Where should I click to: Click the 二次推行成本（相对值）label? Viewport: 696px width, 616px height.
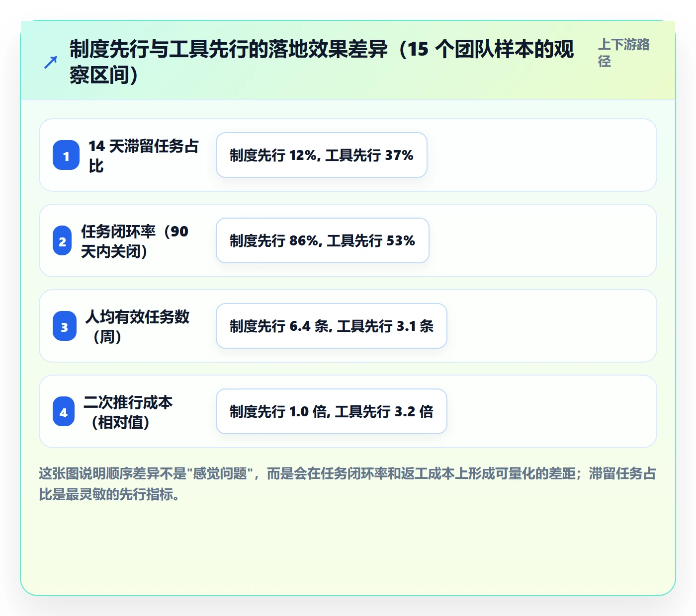click(128, 412)
